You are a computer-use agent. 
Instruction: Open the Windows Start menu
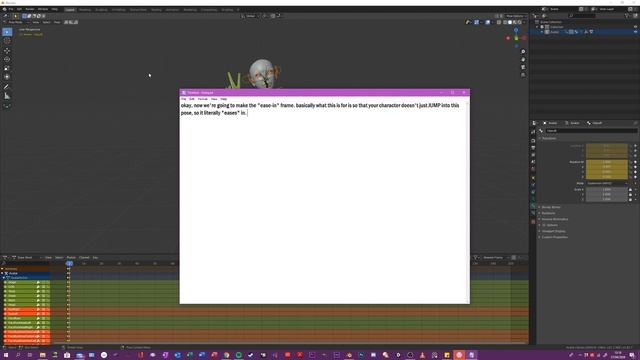(x=6, y=355)
